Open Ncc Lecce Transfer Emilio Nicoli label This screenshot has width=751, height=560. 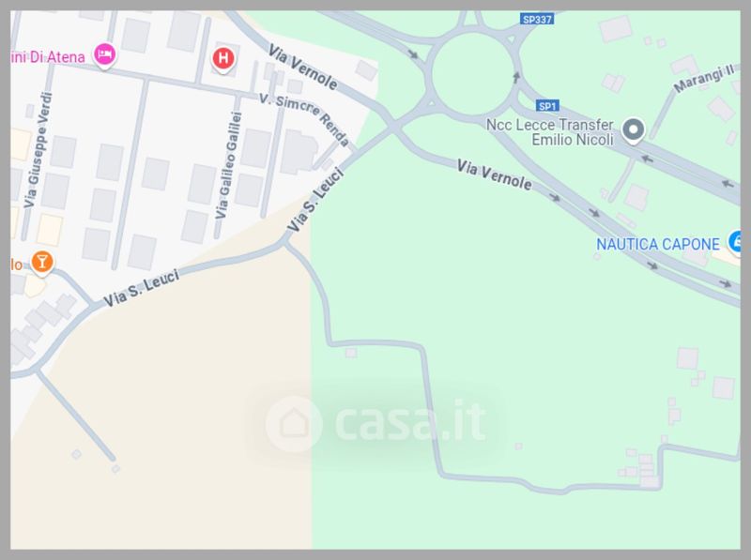pos(549,132)
